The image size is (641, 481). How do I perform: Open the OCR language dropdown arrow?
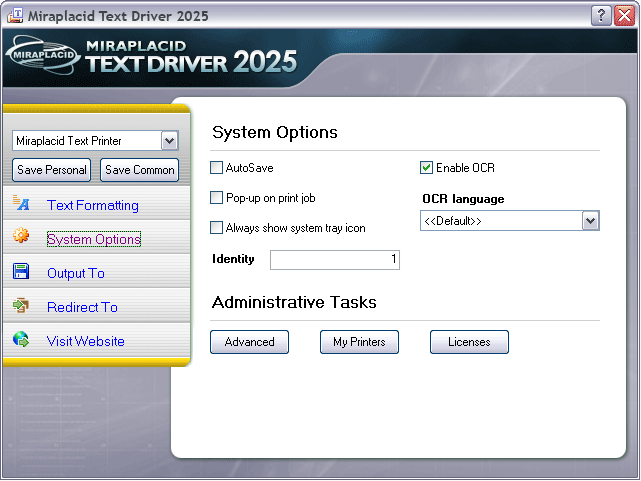[x=590, y=221]
